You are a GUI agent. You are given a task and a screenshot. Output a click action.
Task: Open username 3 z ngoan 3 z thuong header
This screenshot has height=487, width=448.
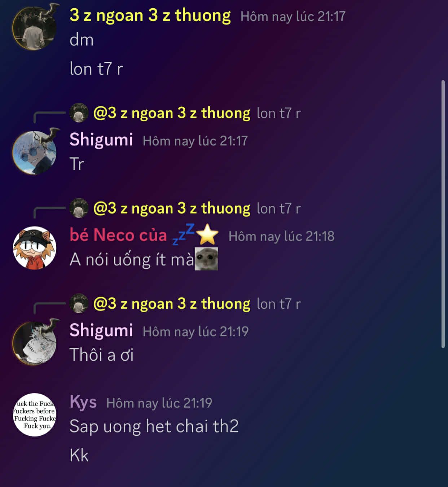pos(150,16)
